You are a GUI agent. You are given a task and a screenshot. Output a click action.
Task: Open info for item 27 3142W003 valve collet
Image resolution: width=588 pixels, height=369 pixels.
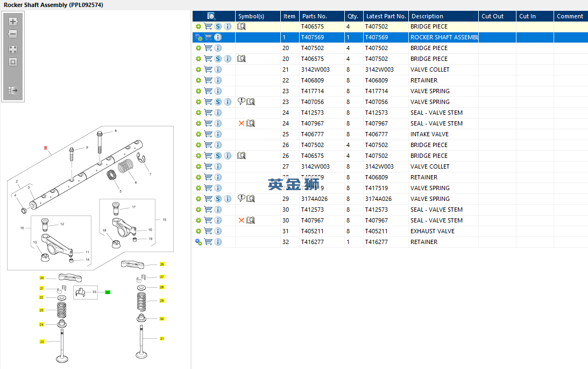pyautogui.click(x=218, y=166)
